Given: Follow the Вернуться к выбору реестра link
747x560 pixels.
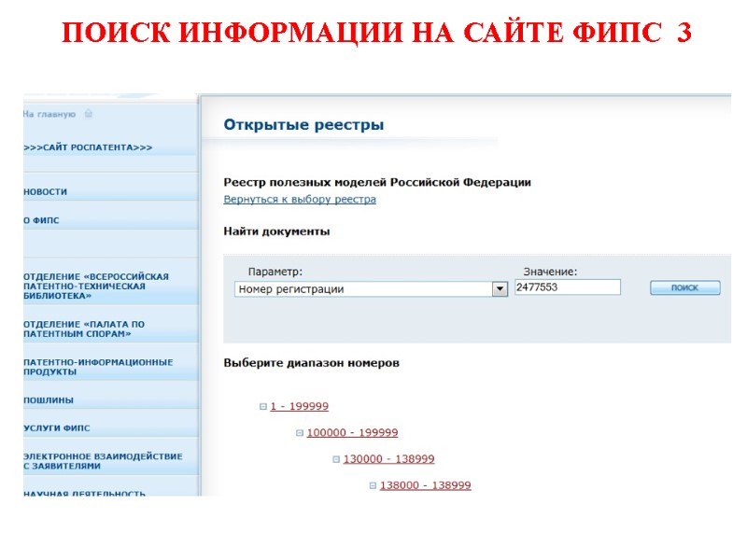Looking at the screenshot, I should [x=298, y=199].
